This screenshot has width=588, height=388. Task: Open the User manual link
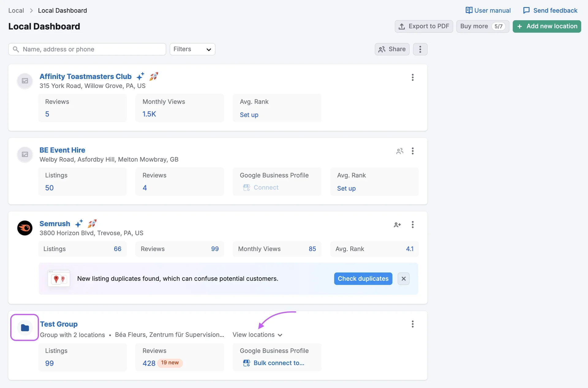point(488,10)
